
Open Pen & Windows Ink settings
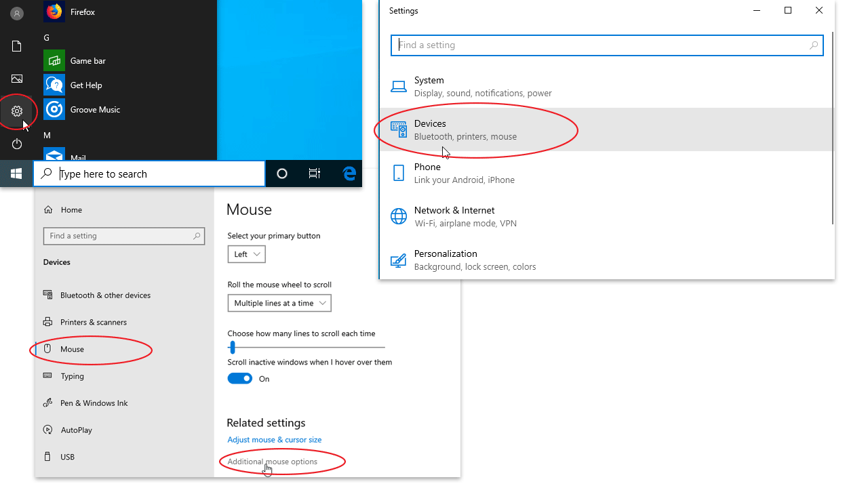coord(94,403)
